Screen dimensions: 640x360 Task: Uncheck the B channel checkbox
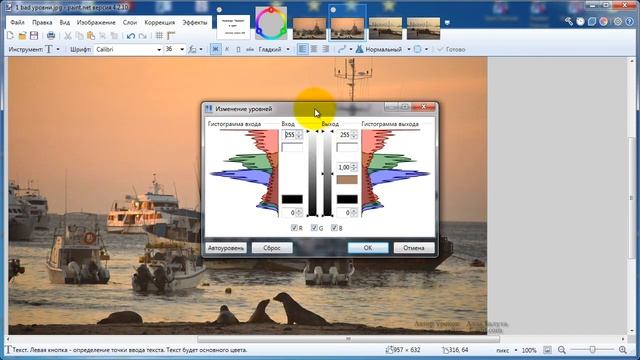tap(334, 228)
